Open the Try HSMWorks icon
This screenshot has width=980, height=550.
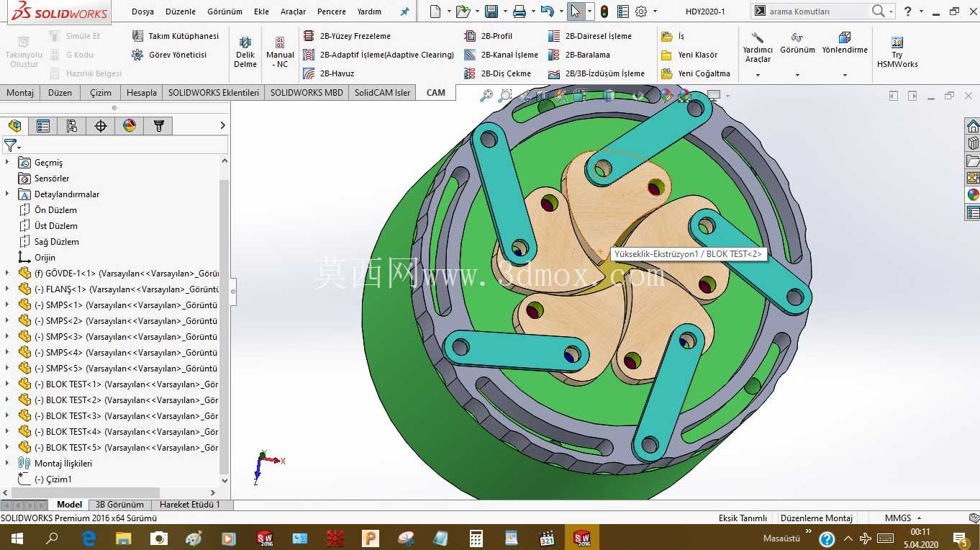897,53
